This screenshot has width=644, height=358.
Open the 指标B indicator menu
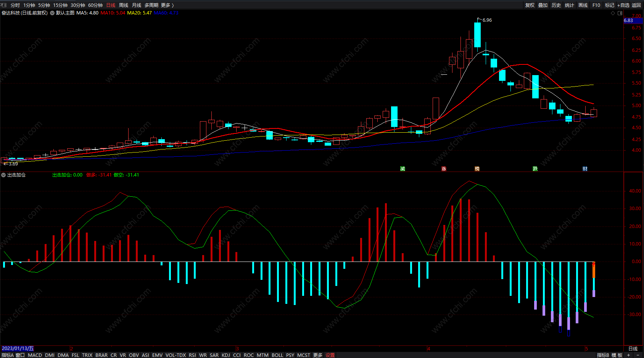pyautogui.click(x=603, y=355)
